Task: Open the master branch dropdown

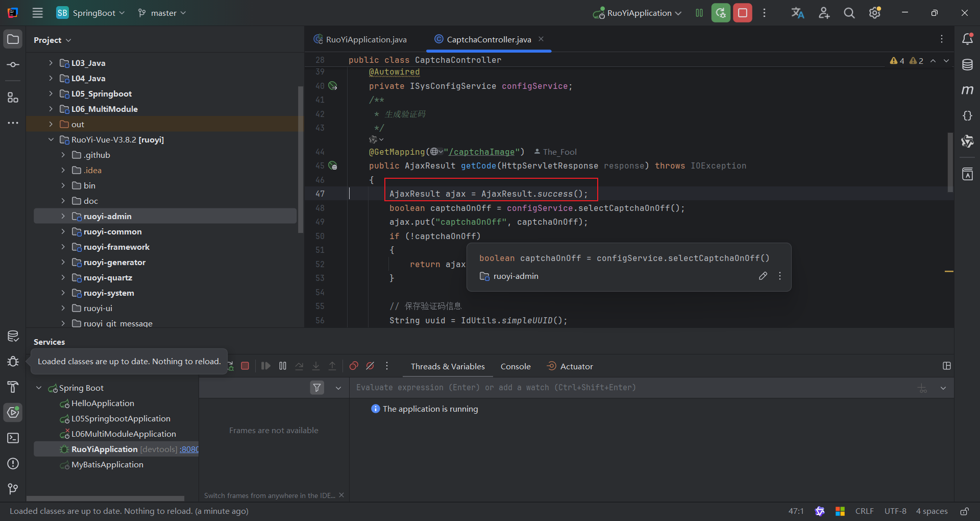Action: (x=162, y=13)
